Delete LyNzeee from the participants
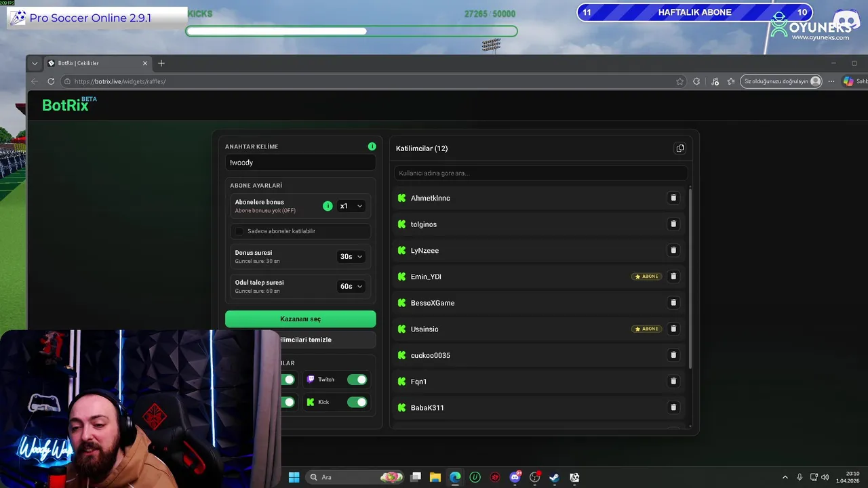The image size is (868, 488). tap(673, 250)
